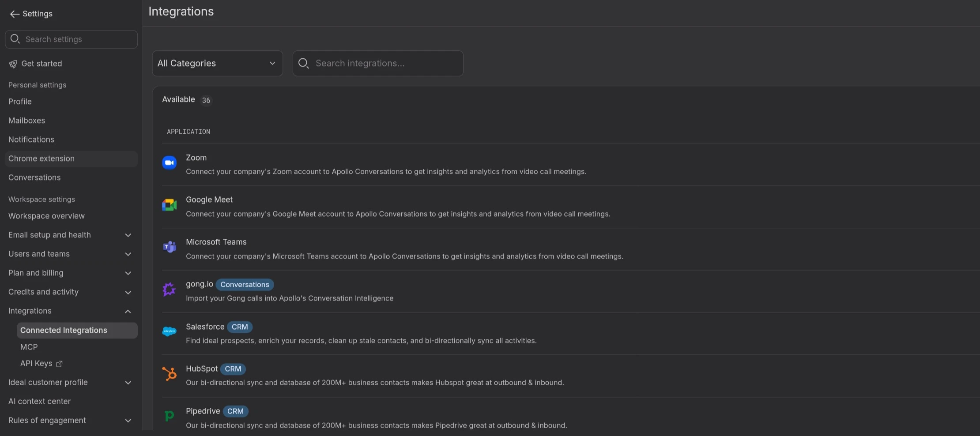Click 'Import your Gong calls' description
The width and height of the screenshot is (980, 436).
click(290, 298)
